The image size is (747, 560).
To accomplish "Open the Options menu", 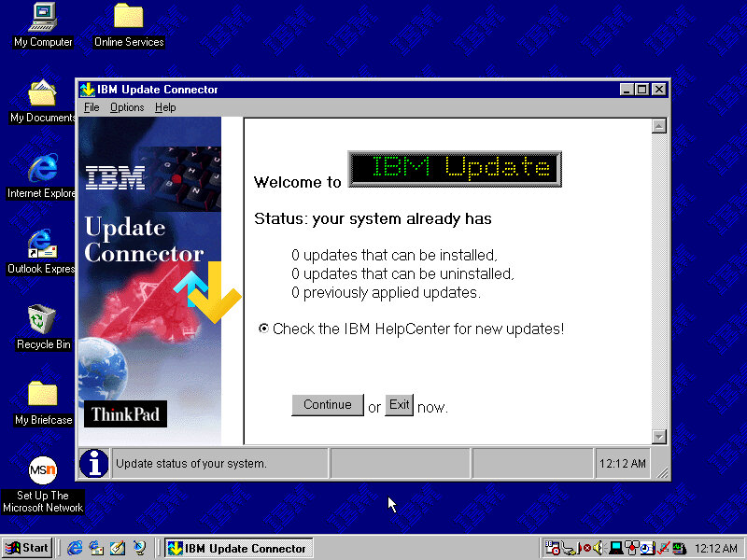I will [127, 107].
